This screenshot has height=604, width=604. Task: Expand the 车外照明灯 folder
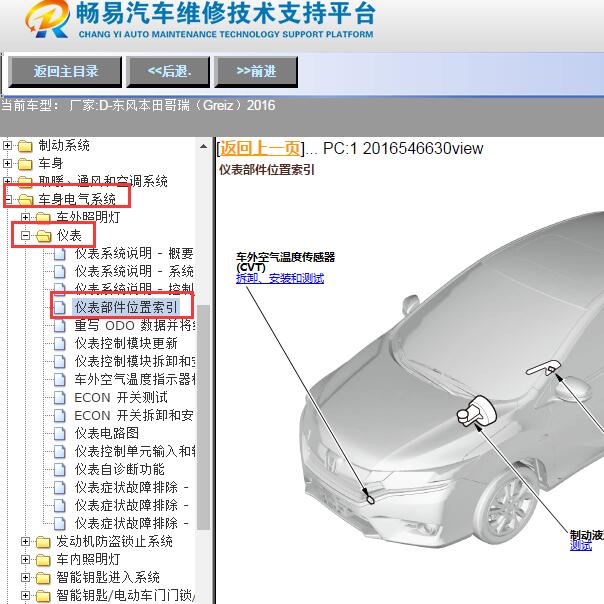pos(25,217)
